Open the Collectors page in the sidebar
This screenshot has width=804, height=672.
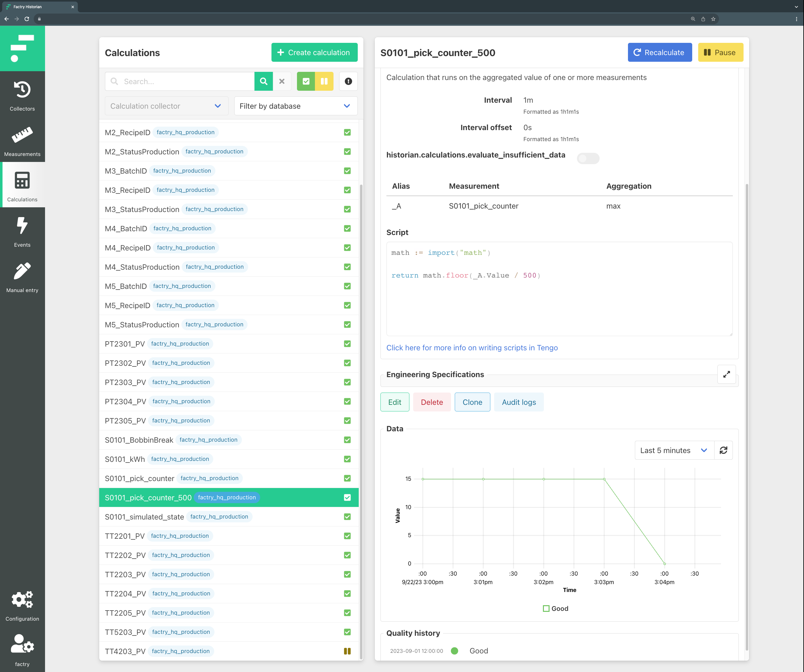coord(22,96)
